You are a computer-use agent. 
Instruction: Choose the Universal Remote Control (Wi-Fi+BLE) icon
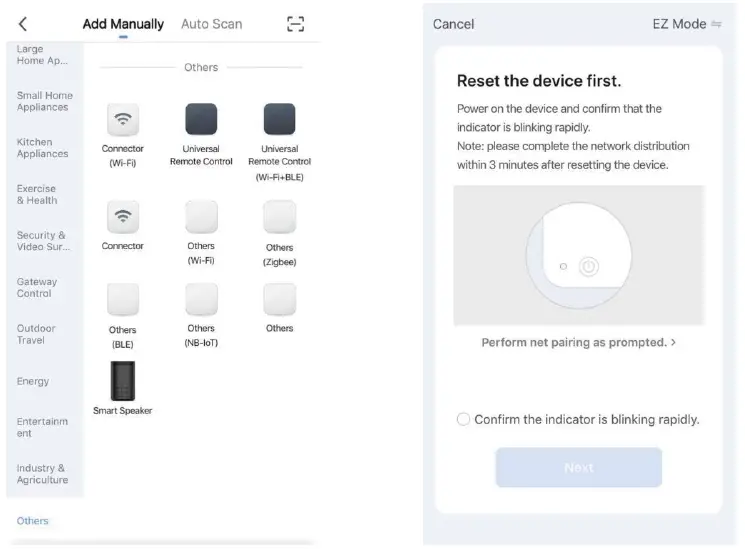[279, 120]
